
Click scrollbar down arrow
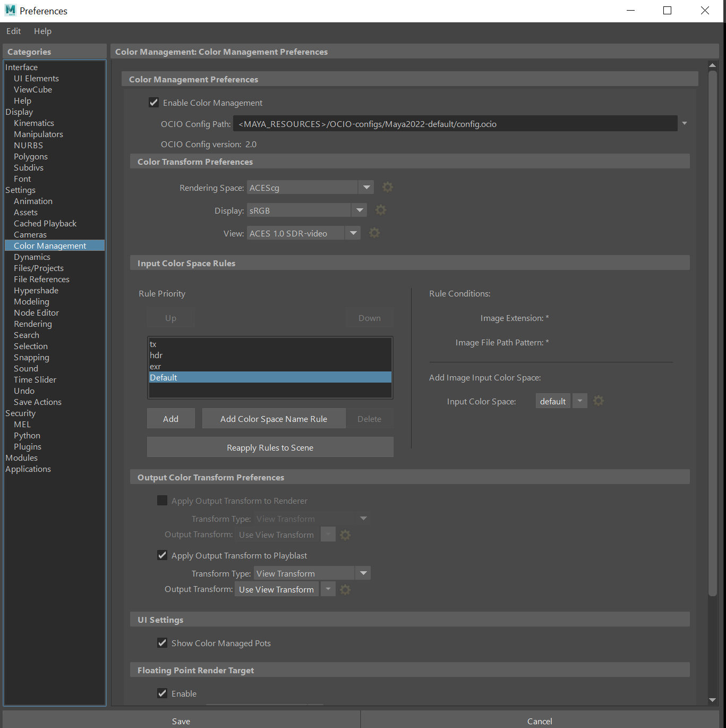(x=713, y=700)
